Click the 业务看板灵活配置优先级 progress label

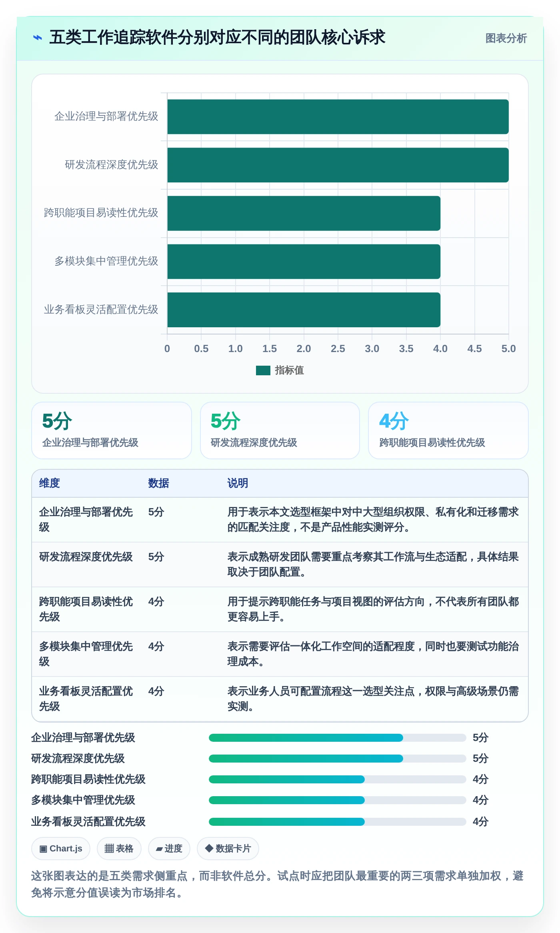pos(88,822)
